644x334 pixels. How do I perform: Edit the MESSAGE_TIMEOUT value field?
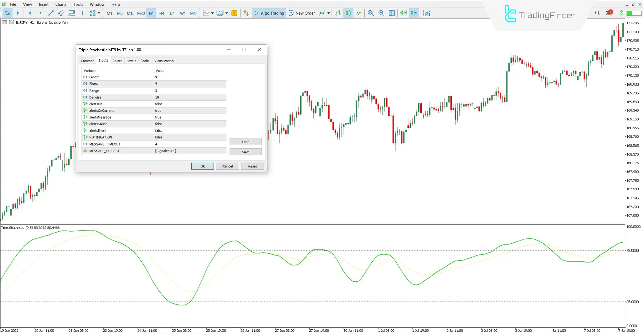click(190, 144)
